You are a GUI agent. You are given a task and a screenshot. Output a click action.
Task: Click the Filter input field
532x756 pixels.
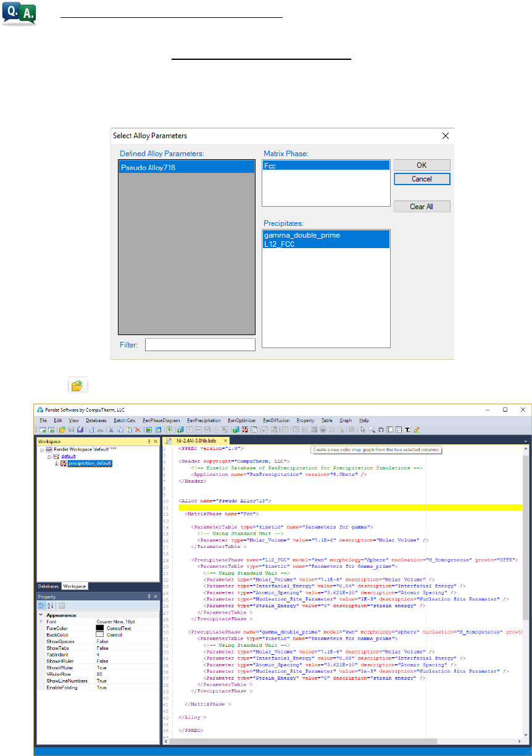point(200,344)
